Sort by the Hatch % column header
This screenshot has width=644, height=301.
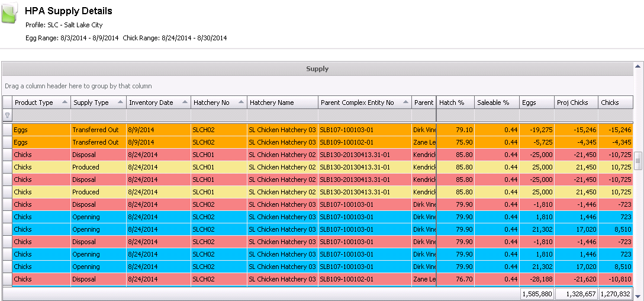pos(455,103)
